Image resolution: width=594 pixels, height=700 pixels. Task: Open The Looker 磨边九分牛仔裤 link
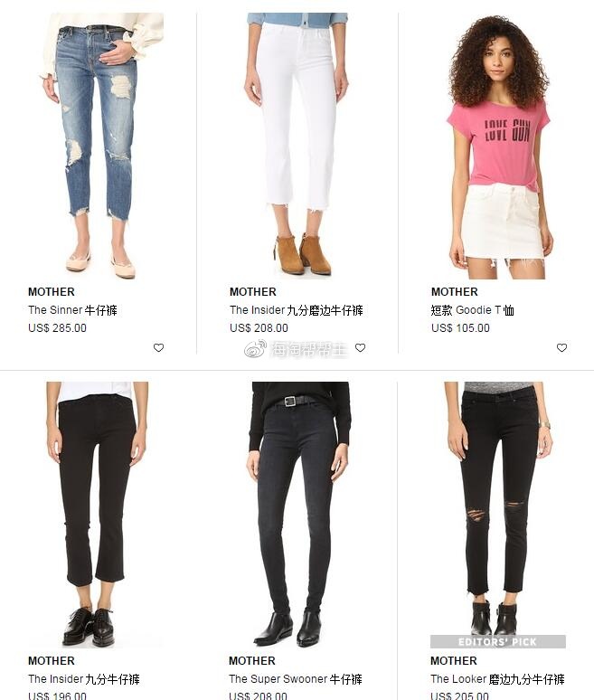(x=497, y=679)
